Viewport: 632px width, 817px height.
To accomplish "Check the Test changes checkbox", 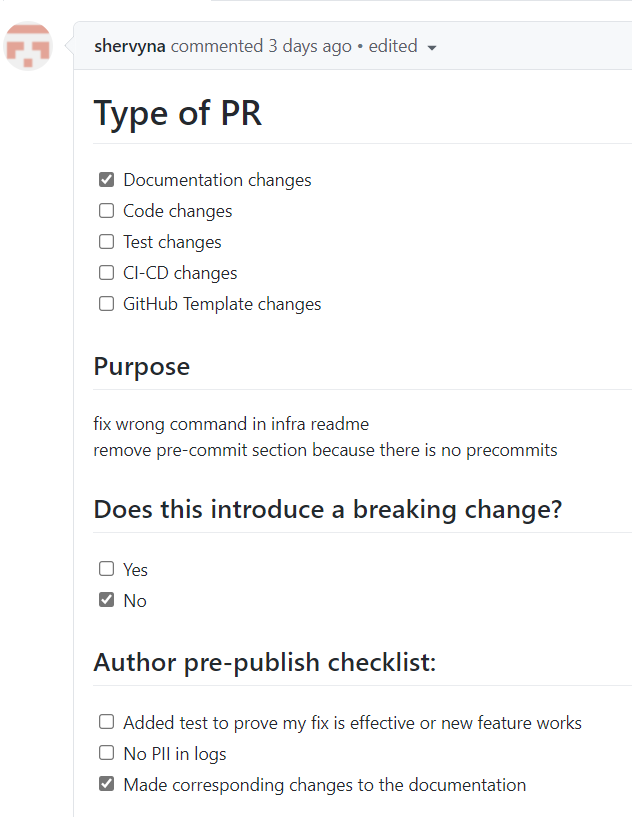I will [x=106, y=241].
